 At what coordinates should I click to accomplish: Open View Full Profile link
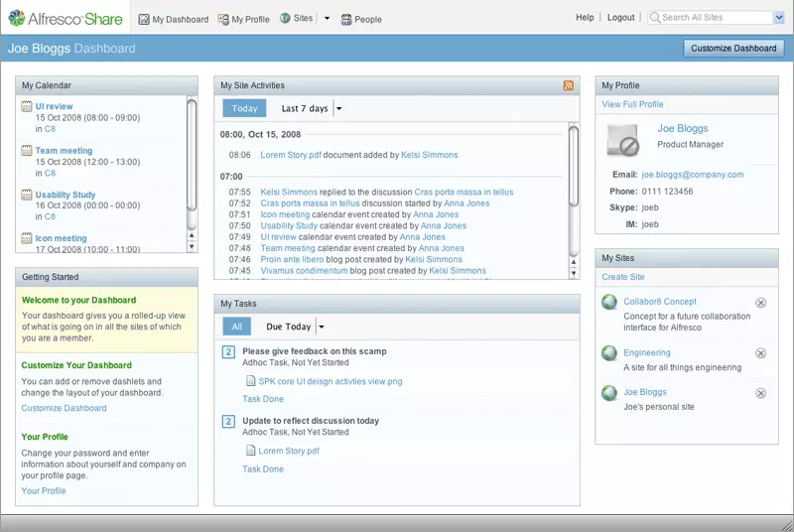[632, 104]
